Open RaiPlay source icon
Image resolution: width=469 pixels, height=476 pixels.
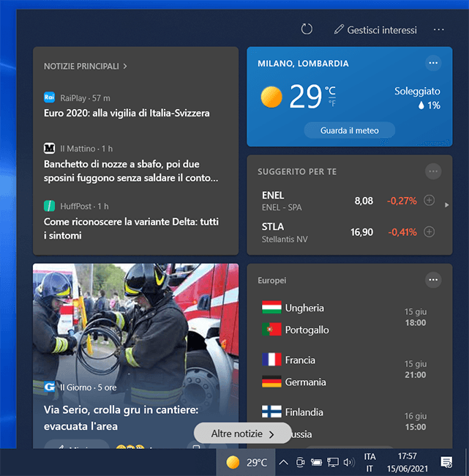[49, 97]
